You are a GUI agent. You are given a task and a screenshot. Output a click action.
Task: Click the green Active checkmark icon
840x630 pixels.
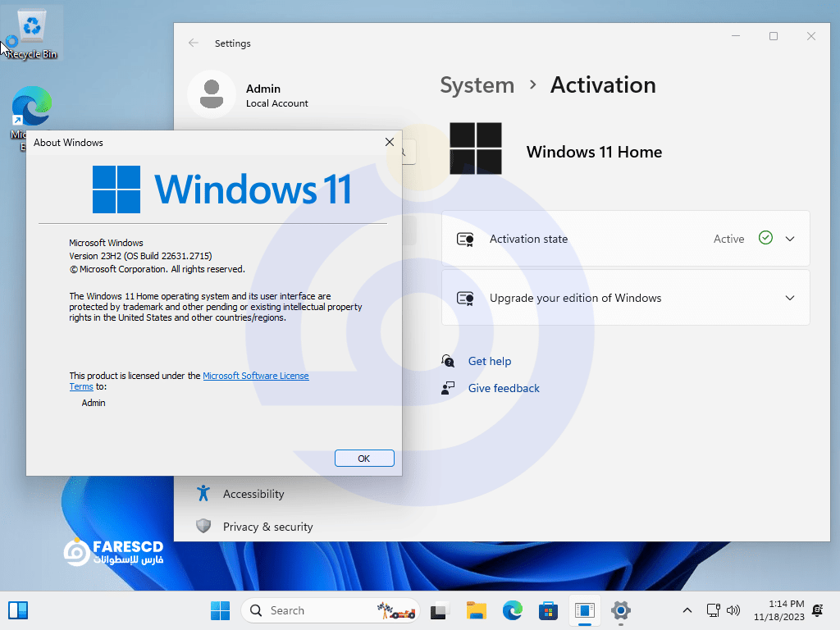[x=765, y=238]
